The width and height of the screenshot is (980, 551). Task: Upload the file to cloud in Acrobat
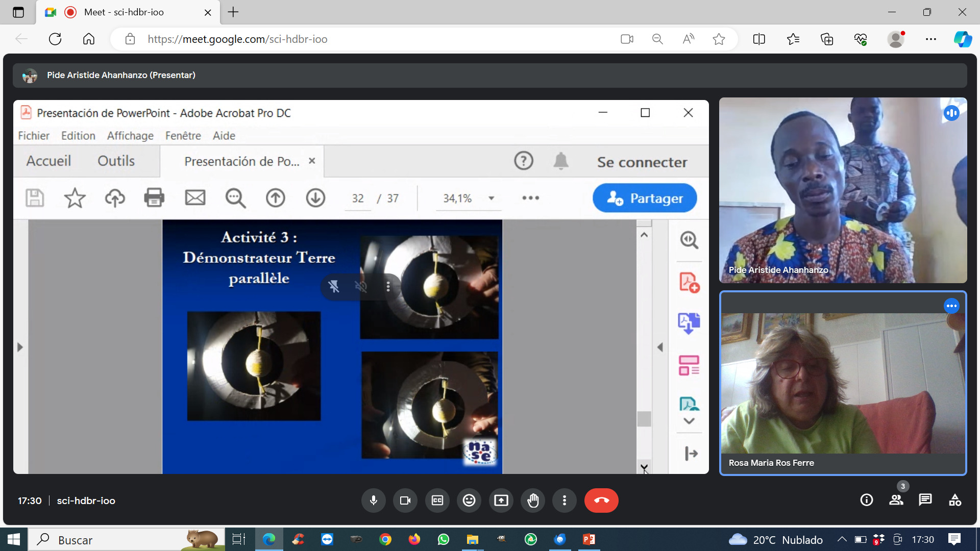[x=115, y=198]
